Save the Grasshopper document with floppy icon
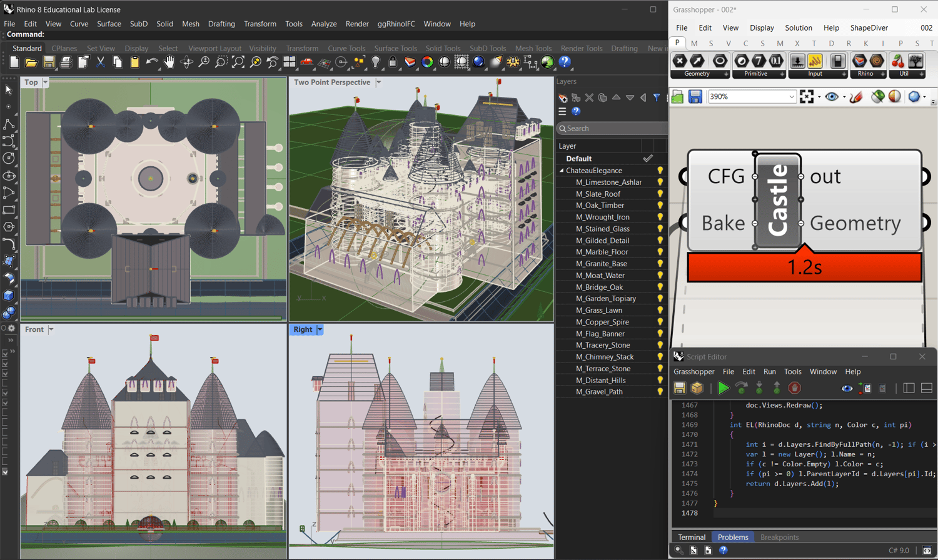 click(695, 97)
